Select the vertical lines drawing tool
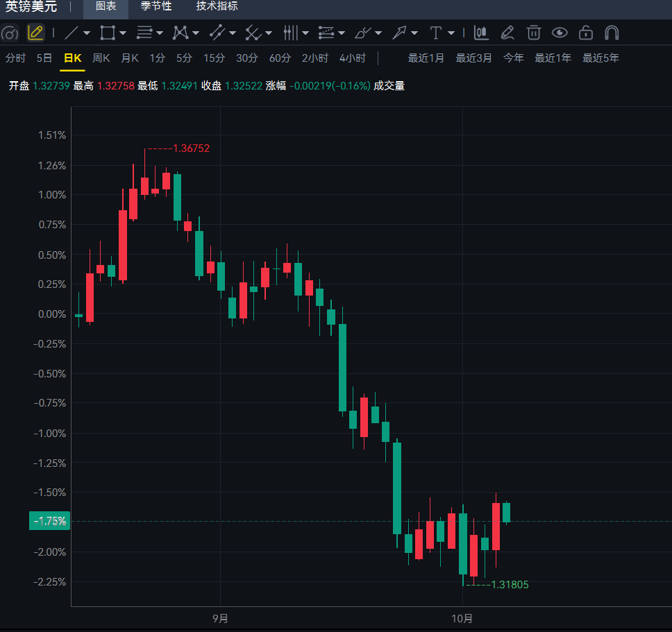Viewport: 672px width, 632px height. tap(291, 33)
